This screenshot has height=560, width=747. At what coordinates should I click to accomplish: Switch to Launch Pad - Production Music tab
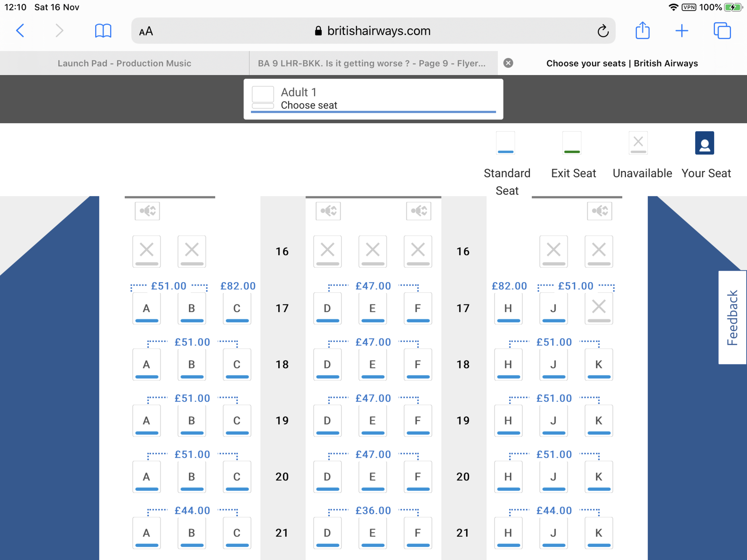[124, 63]
